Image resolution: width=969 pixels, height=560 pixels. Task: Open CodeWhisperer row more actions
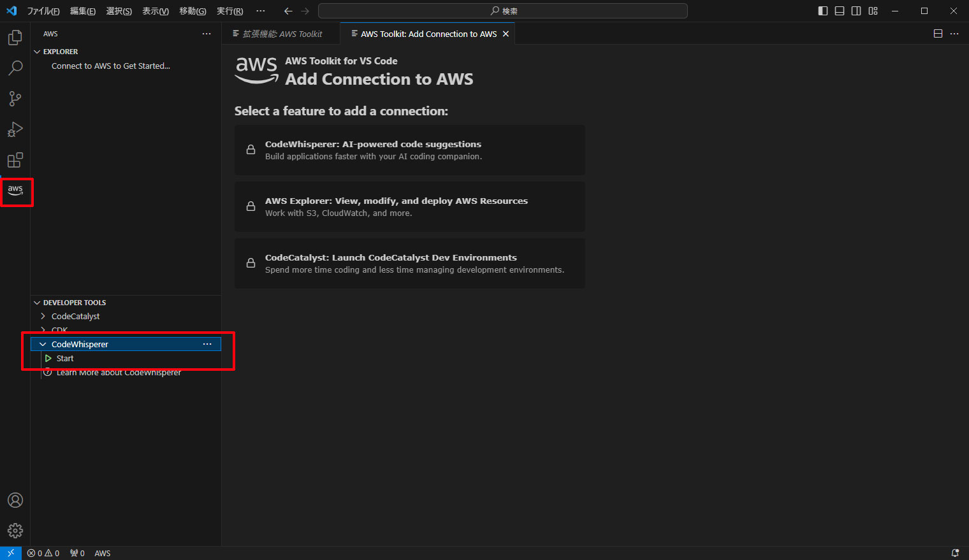click(207, 344)
